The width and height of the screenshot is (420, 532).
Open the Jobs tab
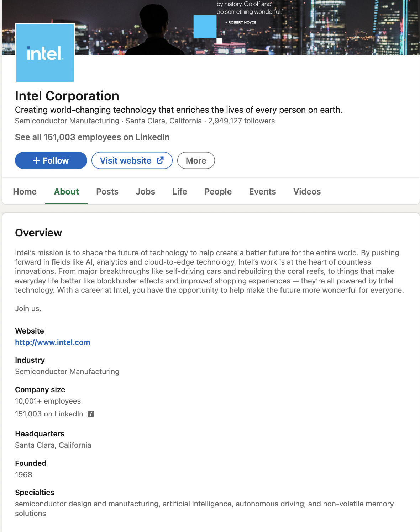tap(145, 192)
